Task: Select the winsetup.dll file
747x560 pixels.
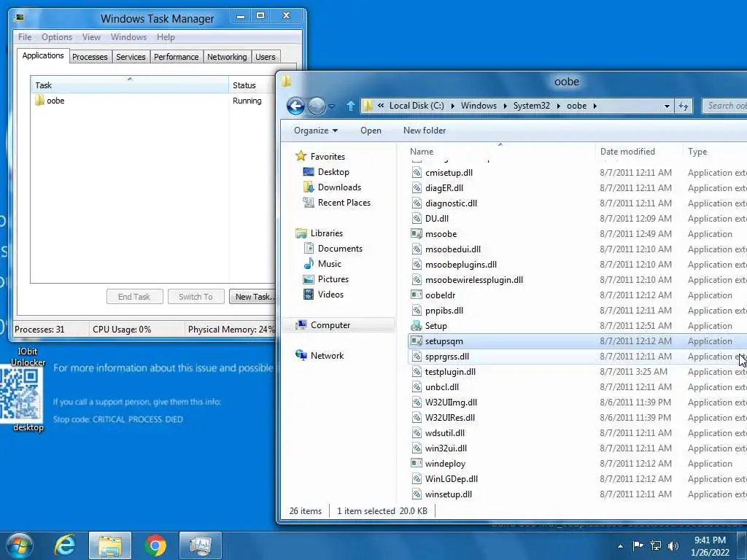Action: [x=448, y=494]
